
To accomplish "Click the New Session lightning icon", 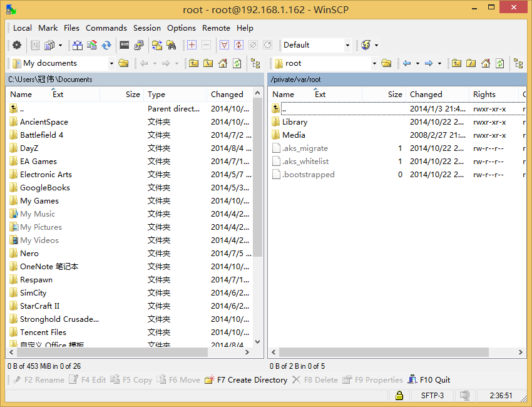I will click(x=366, y=45).
